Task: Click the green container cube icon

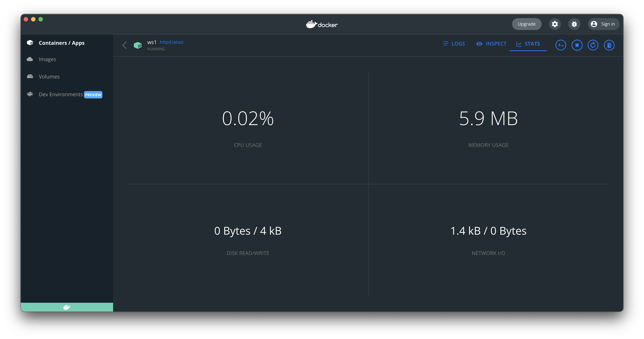Action: pos(138,45)
